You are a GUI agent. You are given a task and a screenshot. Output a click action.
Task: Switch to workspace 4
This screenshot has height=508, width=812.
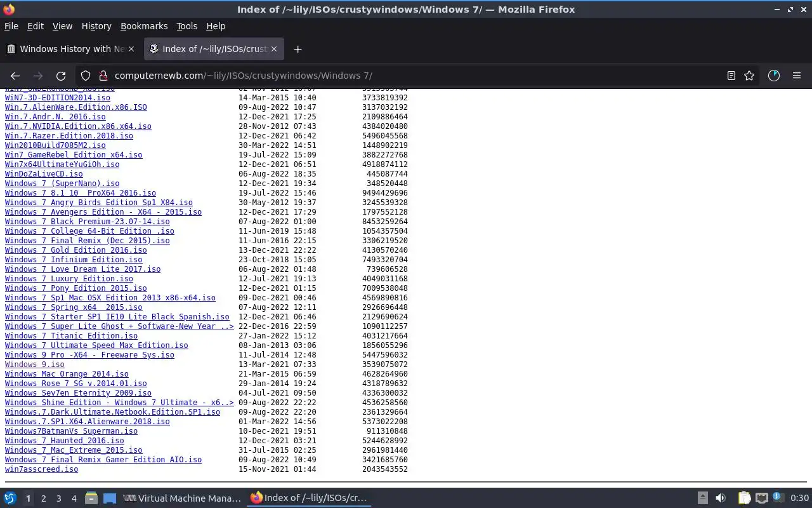tap(74, 498)
